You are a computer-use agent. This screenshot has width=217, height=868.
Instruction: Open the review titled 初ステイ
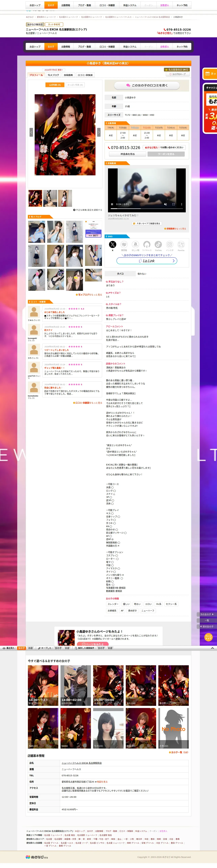48,330
